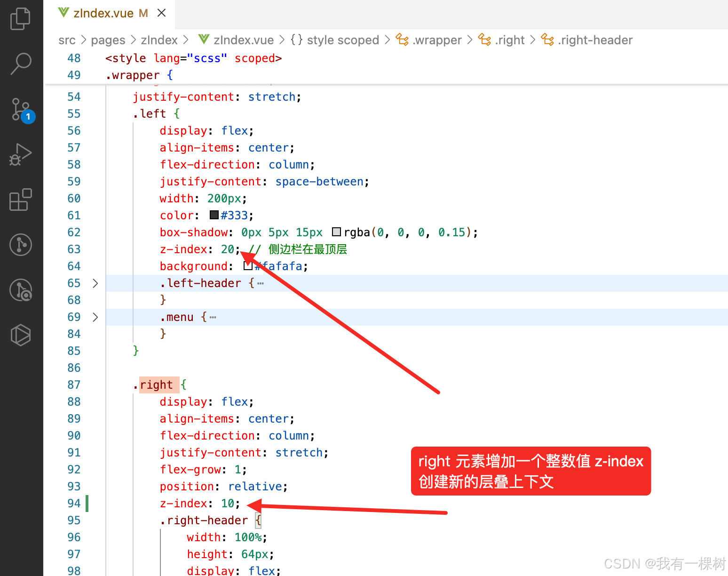Click the z-index: 20 declaration
The width and height of the screenshot is (728, 576).
[200, 249]
